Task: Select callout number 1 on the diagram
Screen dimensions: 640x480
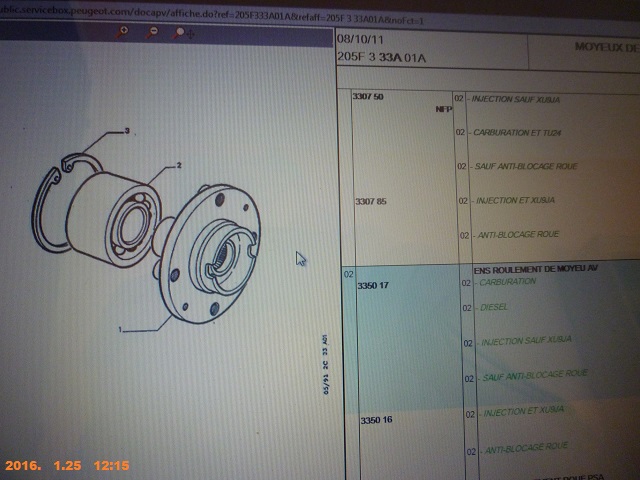Action: click(120, 329)
